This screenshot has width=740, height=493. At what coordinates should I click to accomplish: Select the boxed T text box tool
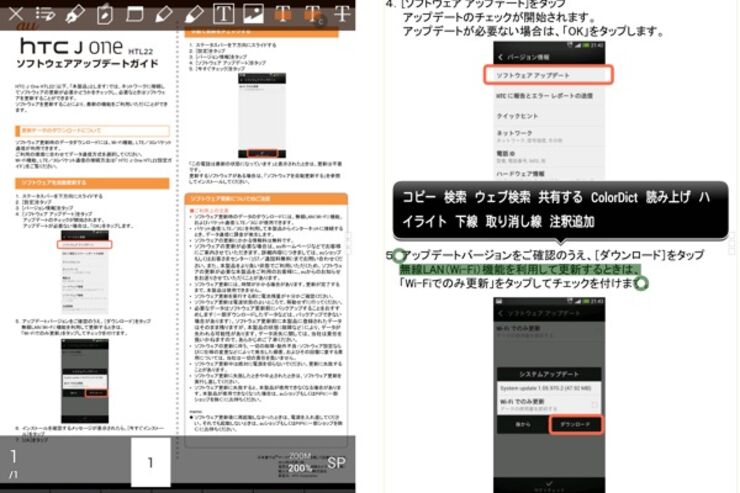click(x=223, y=13)
